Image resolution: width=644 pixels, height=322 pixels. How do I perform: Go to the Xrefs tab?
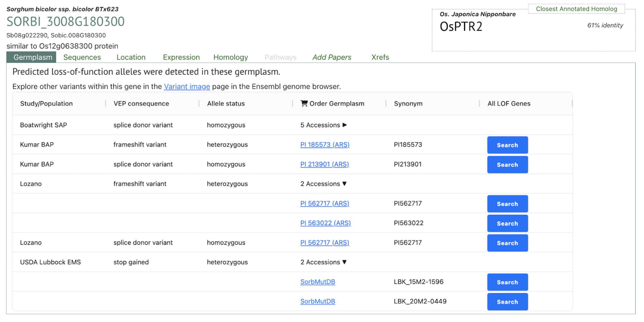click(x=380, y=57)
